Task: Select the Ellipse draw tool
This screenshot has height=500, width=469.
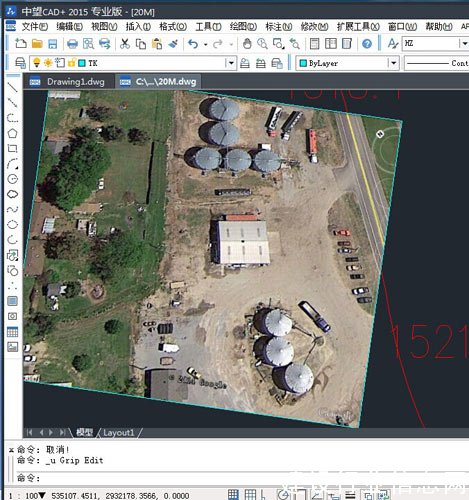Action: (12, 225)
